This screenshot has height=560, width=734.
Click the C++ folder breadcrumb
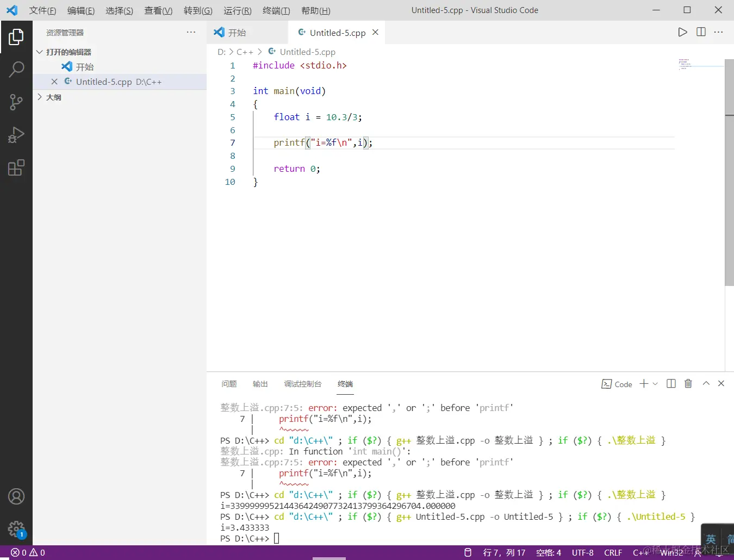(245, 52)
